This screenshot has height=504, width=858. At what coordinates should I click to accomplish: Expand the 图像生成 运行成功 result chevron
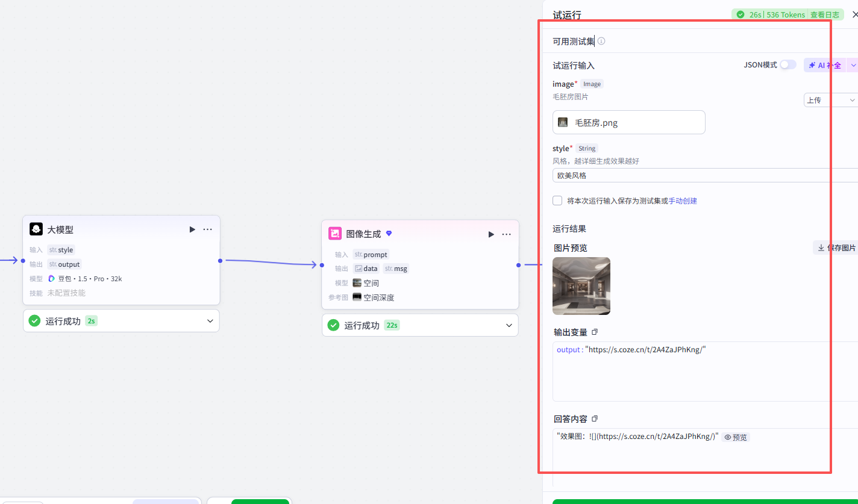pos(509,325)
